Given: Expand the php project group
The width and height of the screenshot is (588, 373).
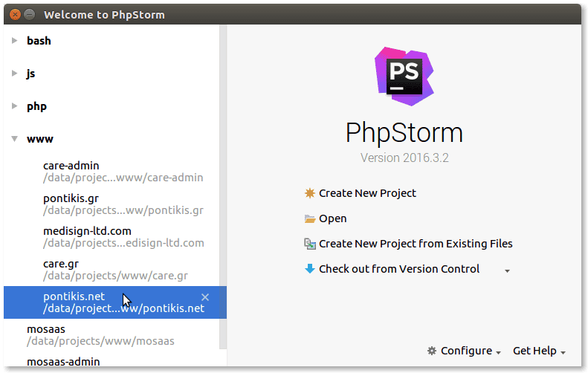Looking at the screenshot, I should (x=15, y=106).
